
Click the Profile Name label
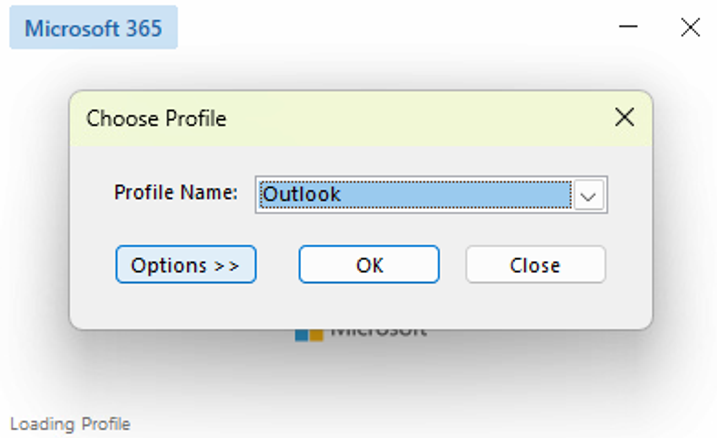[176, 192]
